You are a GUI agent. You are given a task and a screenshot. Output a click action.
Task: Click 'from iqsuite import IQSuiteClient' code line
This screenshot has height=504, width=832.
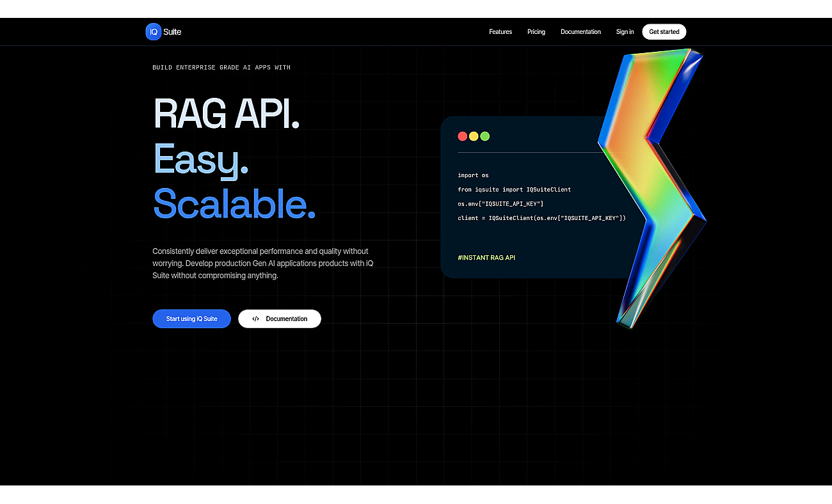point(514,189)
